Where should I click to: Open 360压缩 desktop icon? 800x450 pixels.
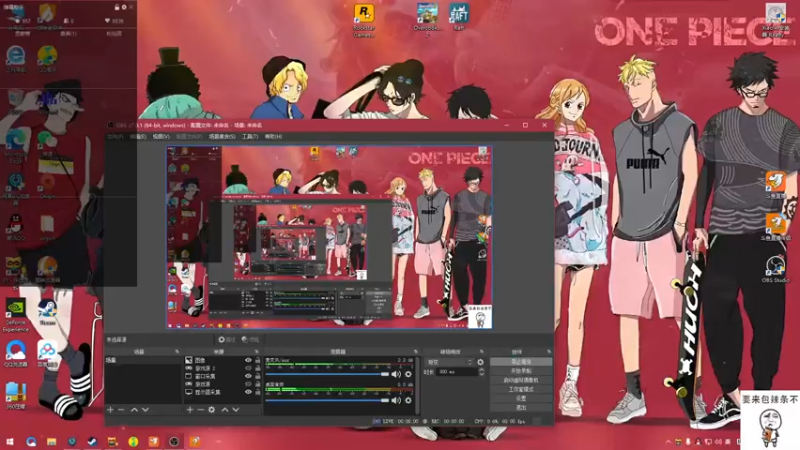click(x=15, y=396)
